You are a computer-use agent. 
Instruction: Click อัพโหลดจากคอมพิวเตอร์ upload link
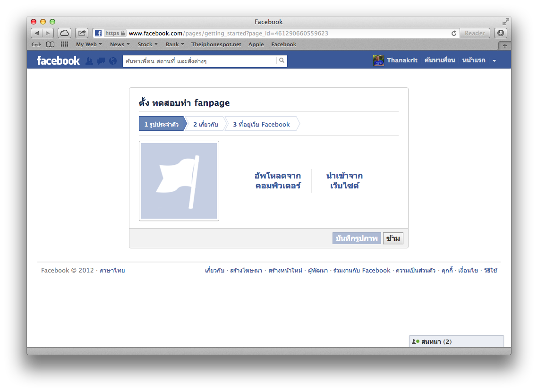[x=278, y=180]
